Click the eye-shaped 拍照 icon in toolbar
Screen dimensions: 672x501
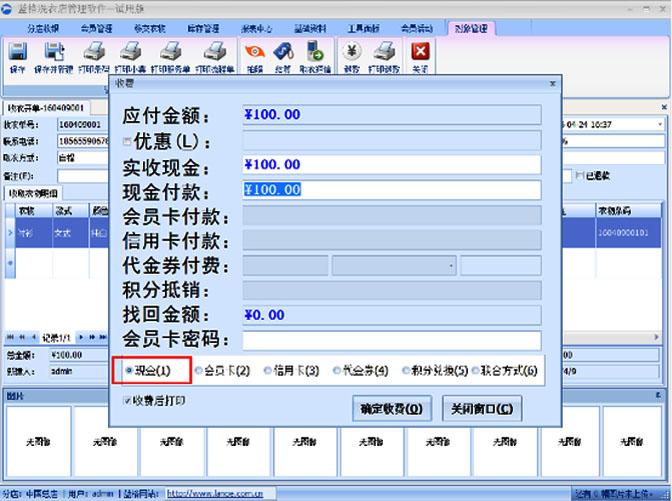click(x=254, y=53)
